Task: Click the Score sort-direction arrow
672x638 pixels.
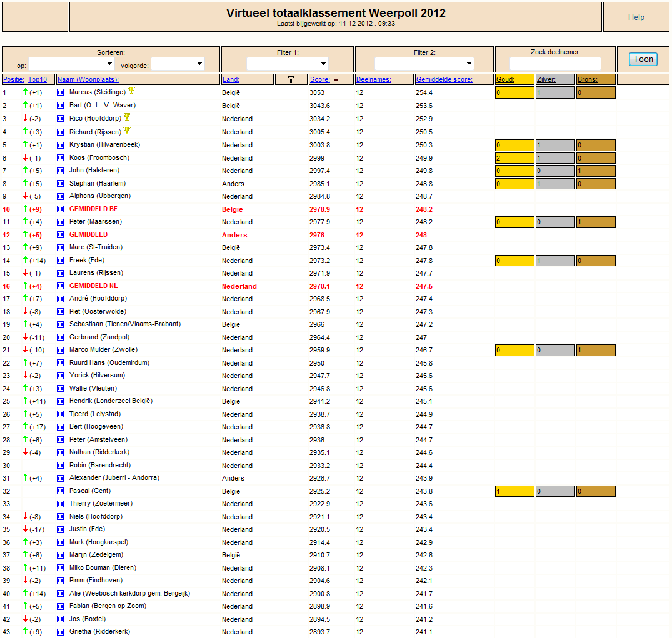Action: tap(336, 79)
